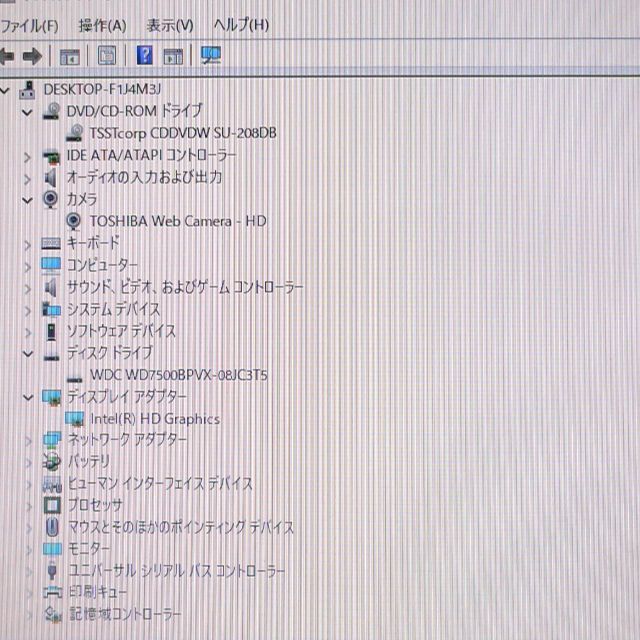Select the ソフトウェア デバイス icon
Image resolution: width=640 pixels, height=640 pixels.
coord(51,331)
